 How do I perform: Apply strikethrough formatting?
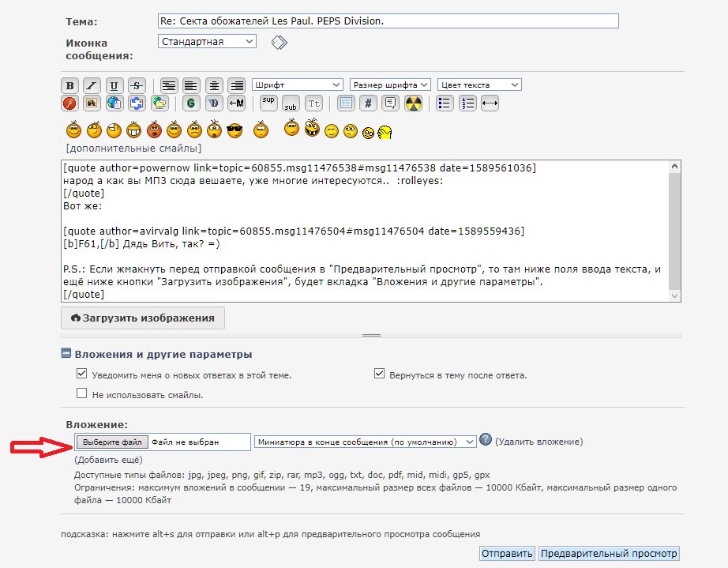[137, 85]
